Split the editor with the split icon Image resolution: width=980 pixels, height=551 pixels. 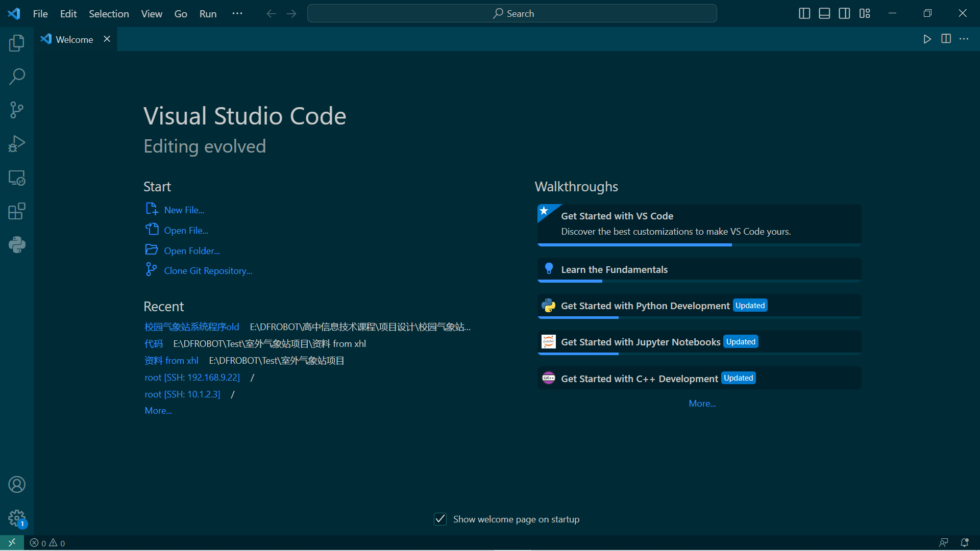946,39
